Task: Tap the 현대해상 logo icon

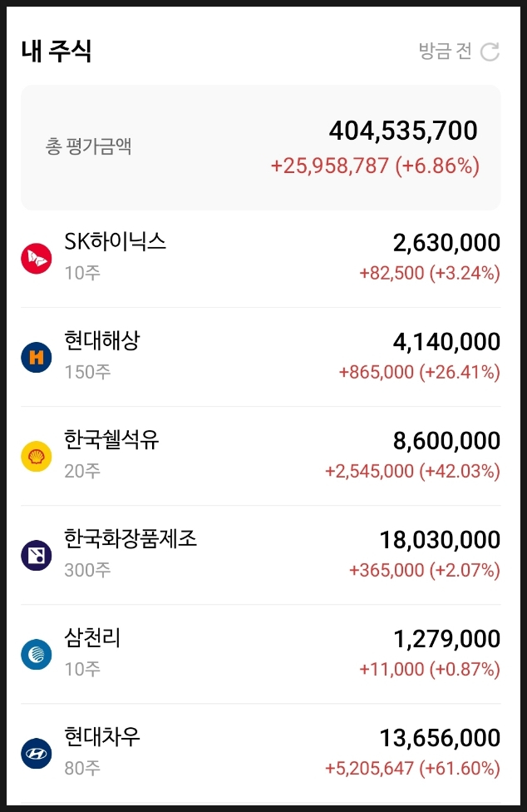Action: click(37, 357)
